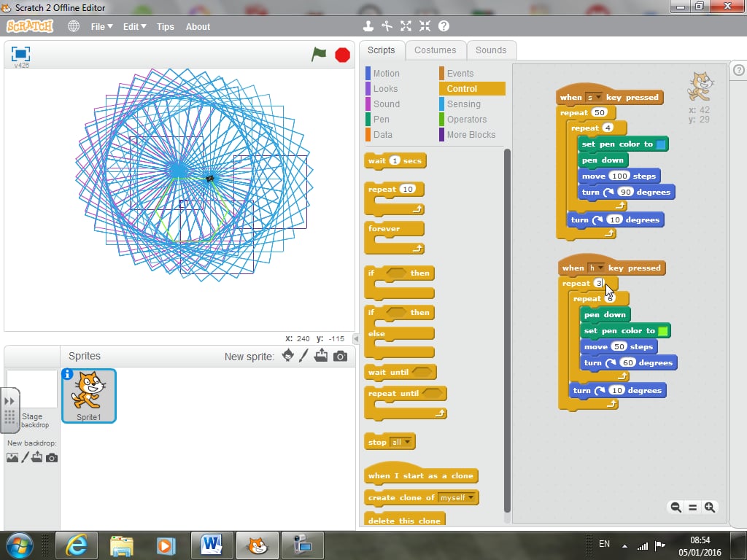
Task: Choose new sprite from library
Action: coord(287,356)
